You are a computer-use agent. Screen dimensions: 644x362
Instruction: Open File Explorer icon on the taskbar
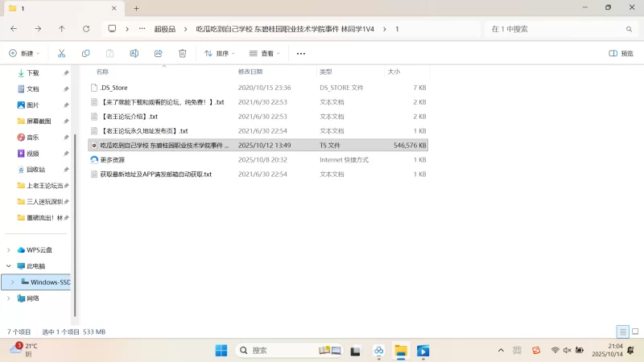[x=400, y=350]
